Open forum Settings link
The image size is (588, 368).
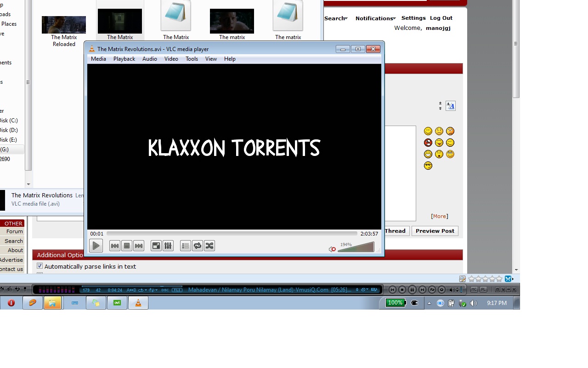pyautogui.click(x=413, y=18)
